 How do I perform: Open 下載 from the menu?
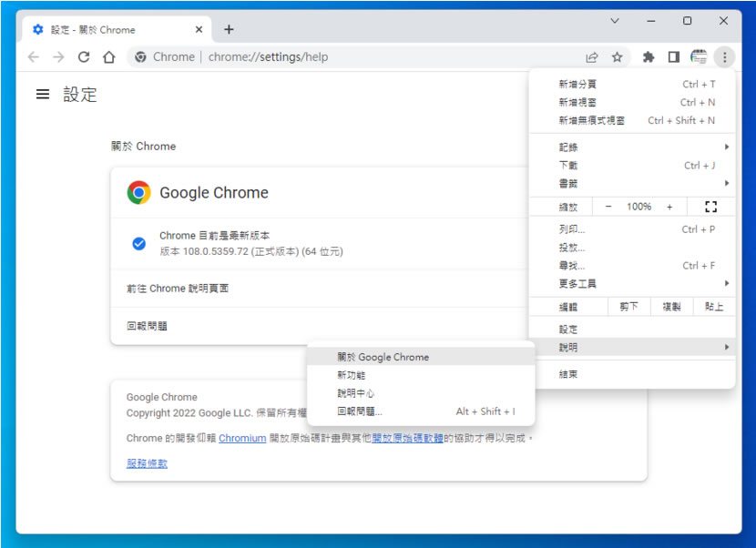(x=632, y=166)
